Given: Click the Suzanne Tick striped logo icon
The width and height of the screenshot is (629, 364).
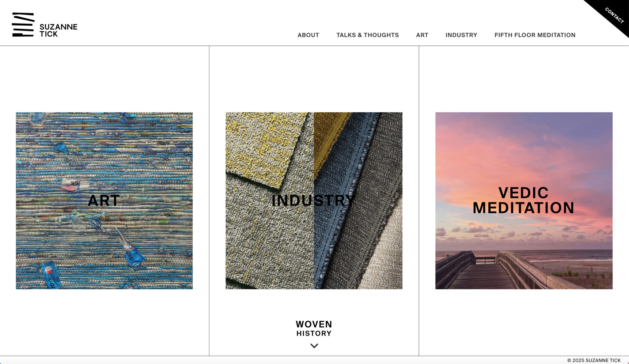Looking at the screenshot, I should pos(23,25).
